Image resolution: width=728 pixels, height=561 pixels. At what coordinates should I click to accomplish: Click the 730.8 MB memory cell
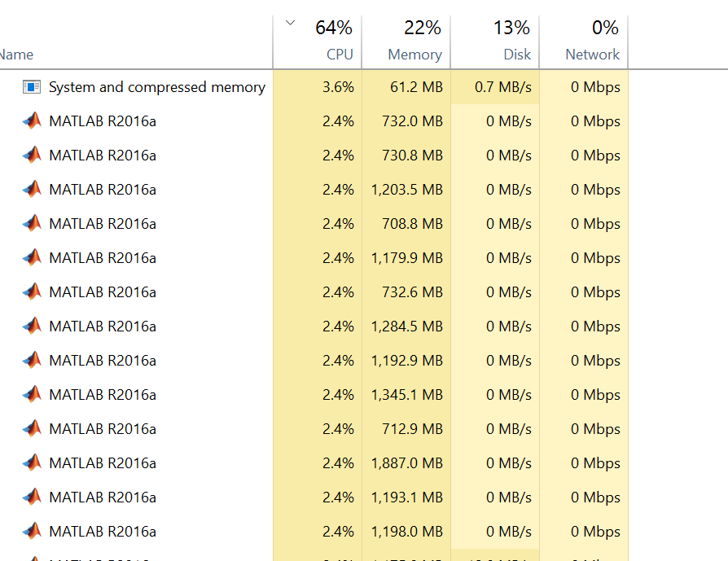(x=406, y=156)
